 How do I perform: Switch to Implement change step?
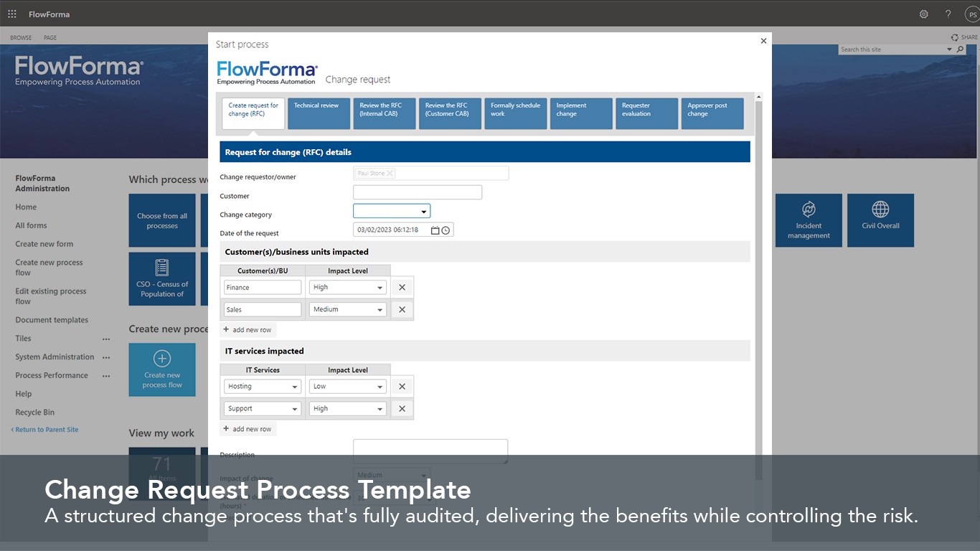[x=581, y=113]
